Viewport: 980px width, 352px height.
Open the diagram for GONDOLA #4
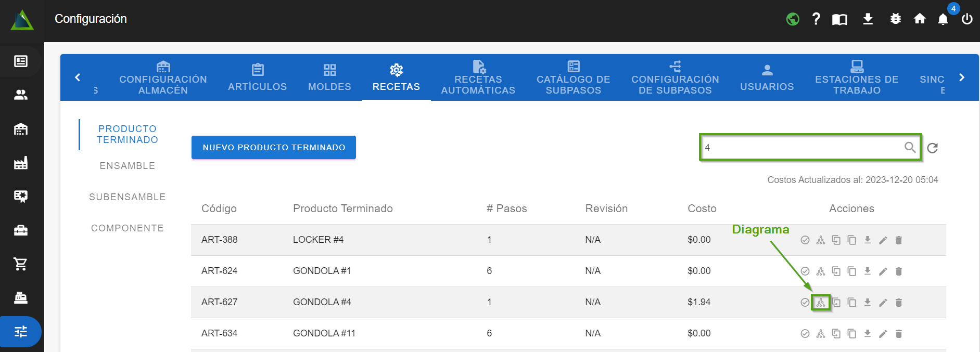821,302
